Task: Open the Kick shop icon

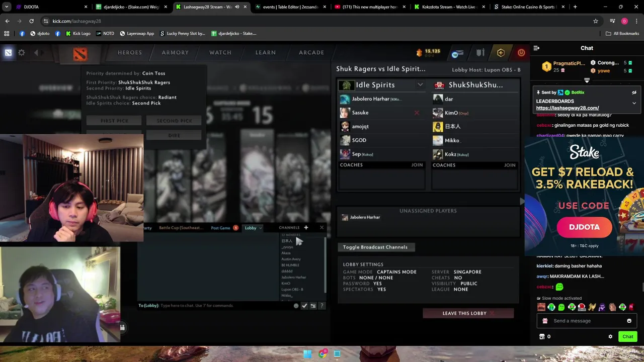Action: point(542,336)
